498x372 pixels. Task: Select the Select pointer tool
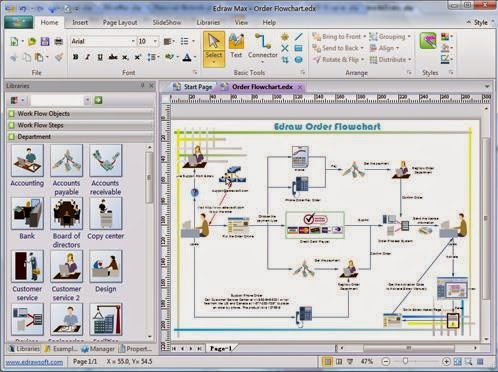[x=214, y=49]
